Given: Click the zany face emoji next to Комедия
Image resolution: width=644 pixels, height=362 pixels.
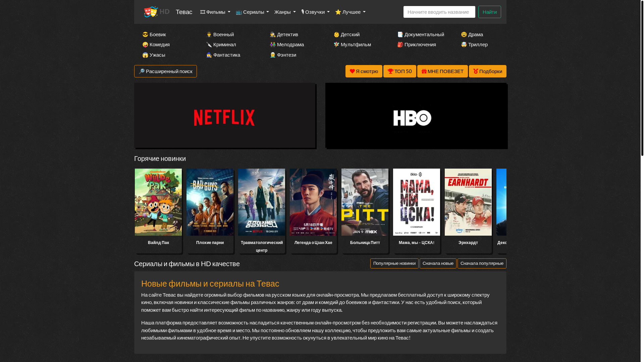Looking at the screenshot, I should pyautogui.click(x=145, y=45).
